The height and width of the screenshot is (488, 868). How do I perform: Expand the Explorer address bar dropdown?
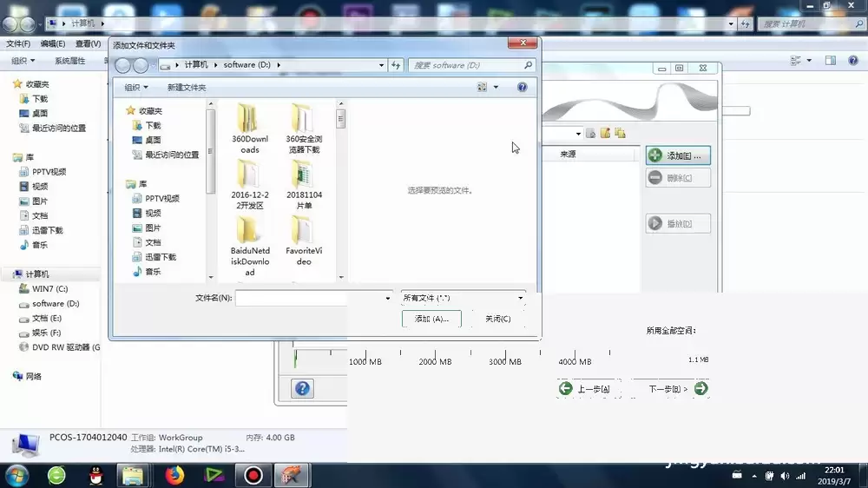pyautogui.click(x=731, y=23)
